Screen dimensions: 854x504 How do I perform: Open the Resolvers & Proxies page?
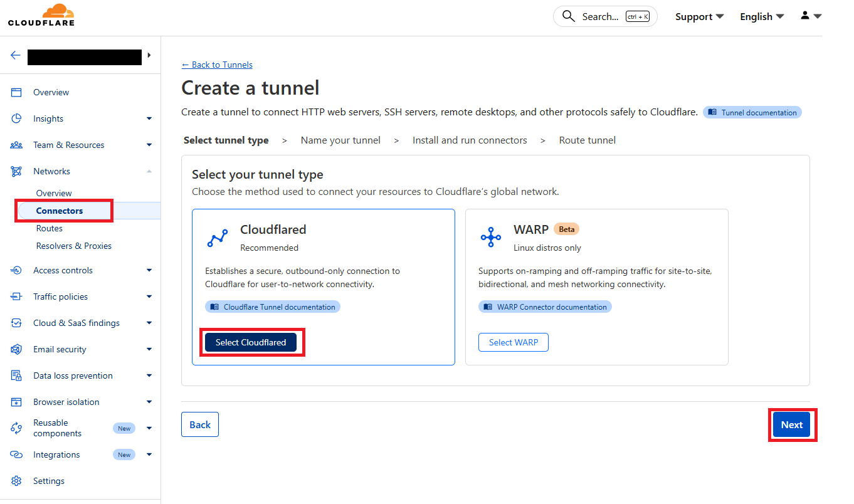[x=73, y=245]
